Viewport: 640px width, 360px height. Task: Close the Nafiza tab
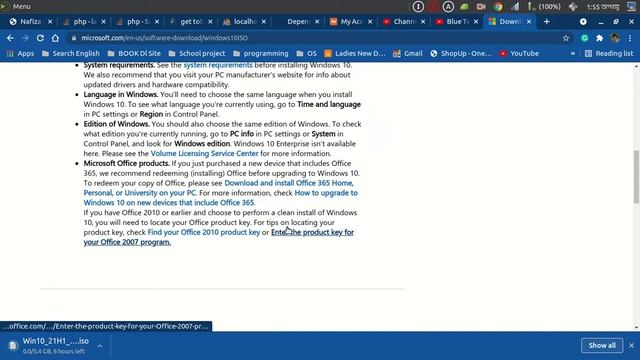(50, 22)
